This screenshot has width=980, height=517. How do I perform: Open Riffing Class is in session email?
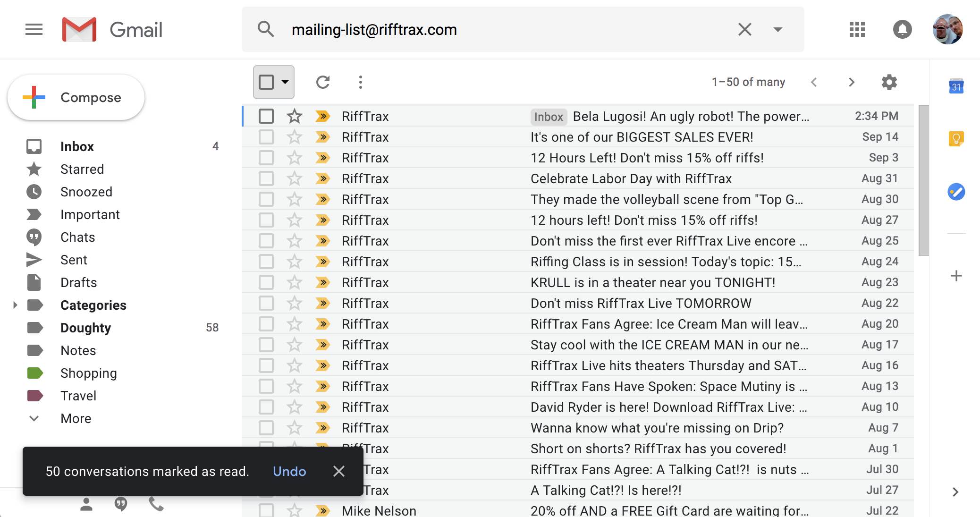tap(578, 262)
